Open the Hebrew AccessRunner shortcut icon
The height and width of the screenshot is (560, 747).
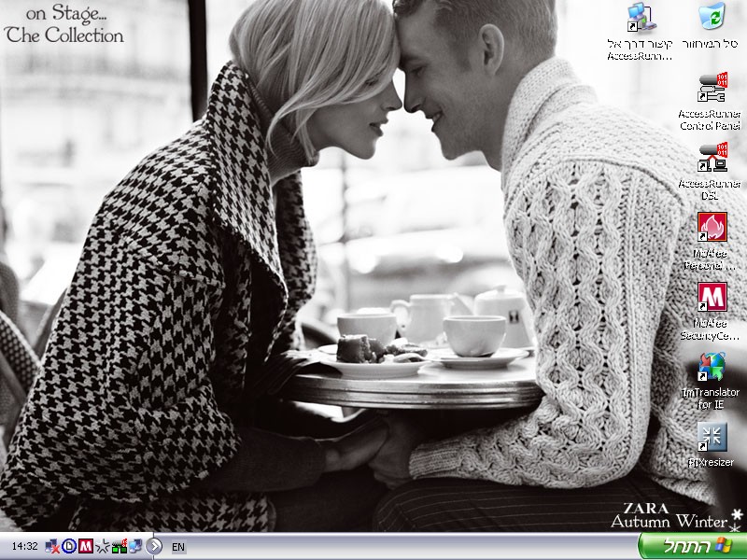(x=641, y=19)
